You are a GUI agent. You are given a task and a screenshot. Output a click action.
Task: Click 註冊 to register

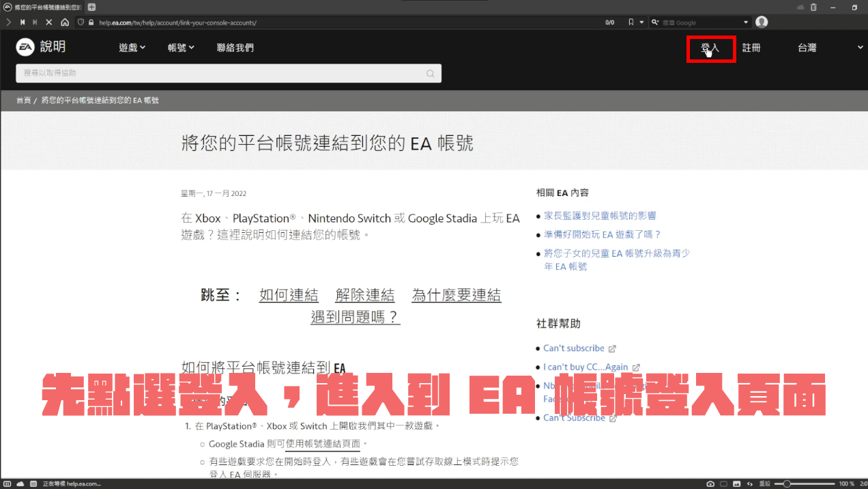(x=751, y=48)
